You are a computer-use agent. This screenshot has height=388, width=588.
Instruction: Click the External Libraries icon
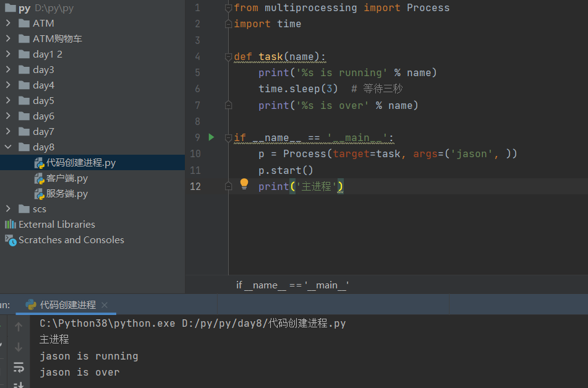pyautogui.click(x=10, y=224)
